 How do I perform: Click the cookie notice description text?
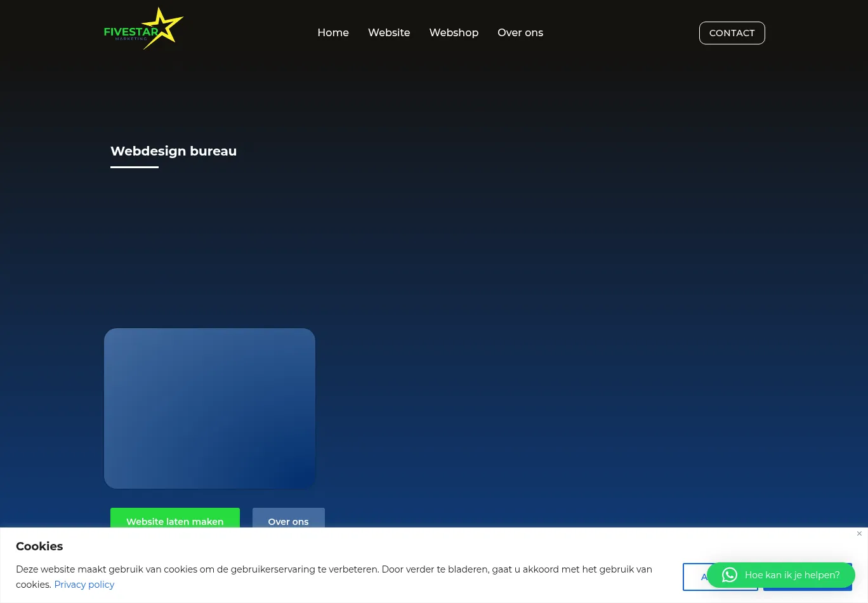tap(334, 569)
